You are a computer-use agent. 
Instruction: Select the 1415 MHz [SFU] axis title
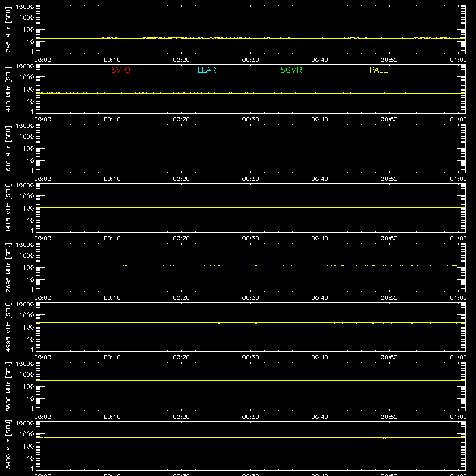click(x=8, y=208)
